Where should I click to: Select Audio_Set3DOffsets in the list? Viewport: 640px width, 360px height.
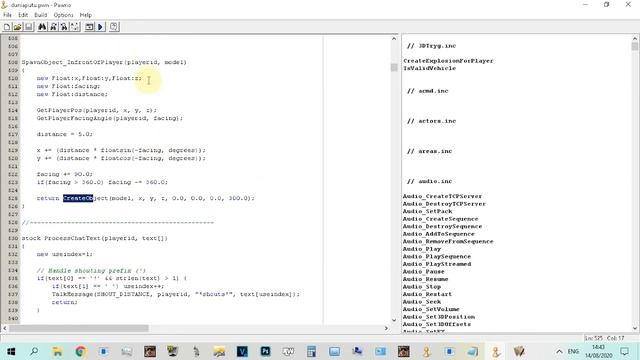click(437, 324)
